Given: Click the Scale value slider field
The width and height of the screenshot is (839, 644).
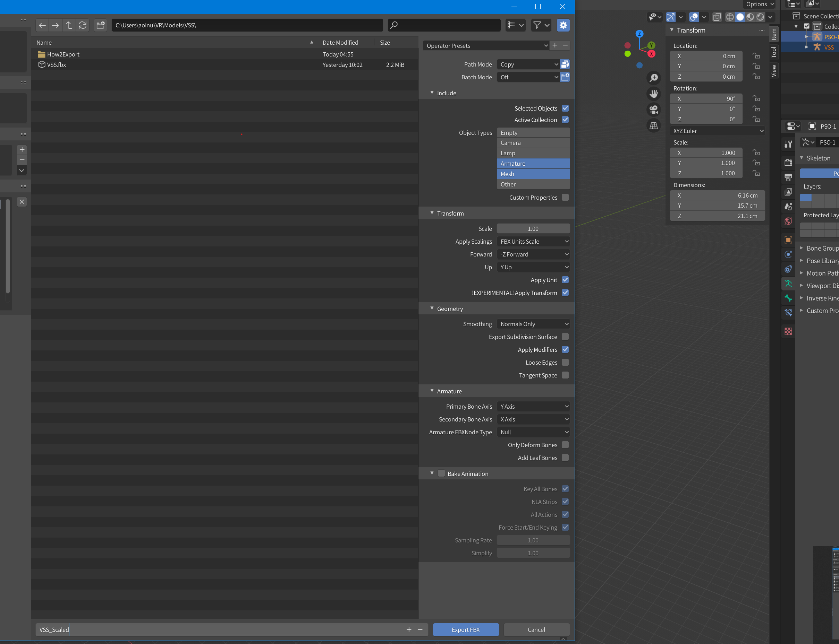Looking at the screenshot, I should point(533,229).
